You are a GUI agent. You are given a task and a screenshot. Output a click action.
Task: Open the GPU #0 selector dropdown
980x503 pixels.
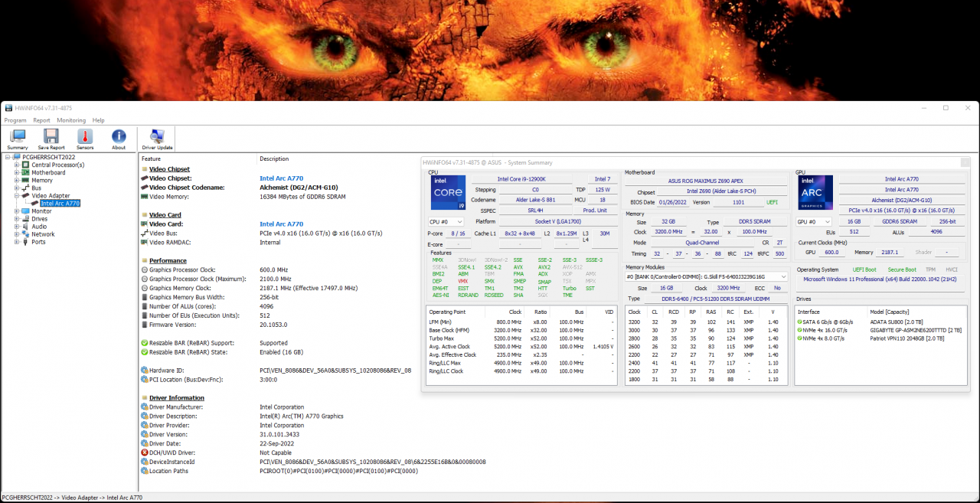click(814, 222)
